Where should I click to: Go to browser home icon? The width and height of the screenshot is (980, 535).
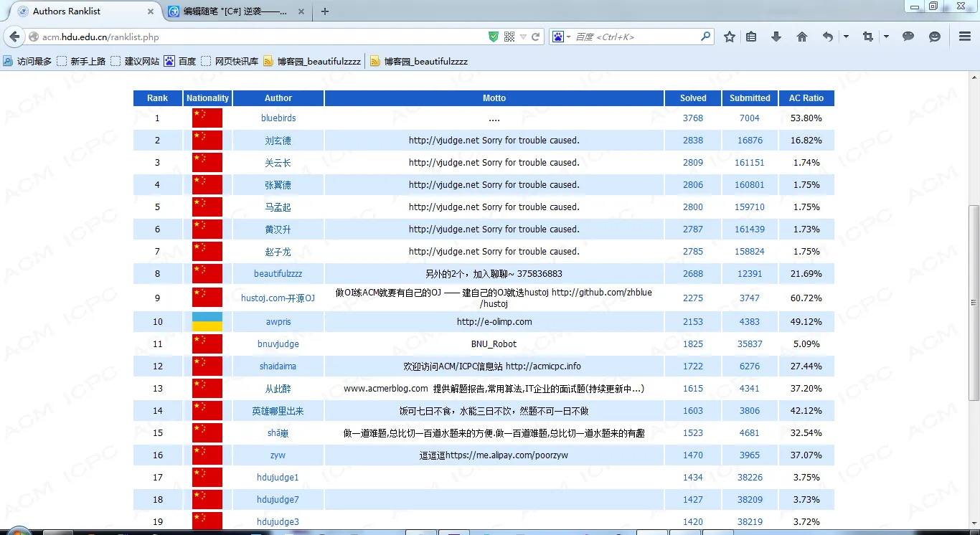pos(802,37)
